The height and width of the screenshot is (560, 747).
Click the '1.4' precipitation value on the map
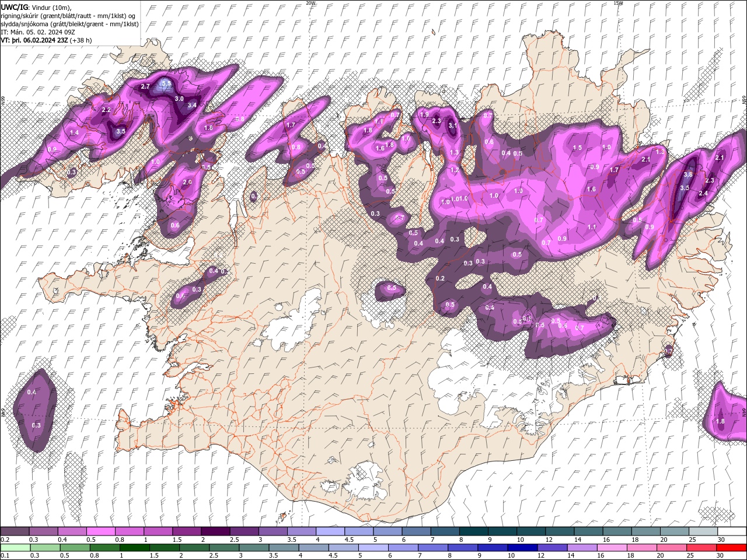click(74, 133)
